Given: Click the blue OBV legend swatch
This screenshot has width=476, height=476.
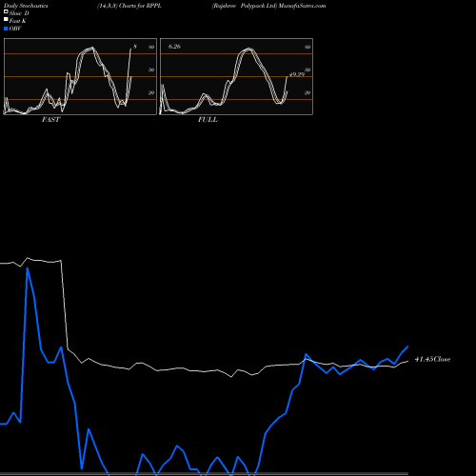Looking at the screenshot, I should coord(6,29).
